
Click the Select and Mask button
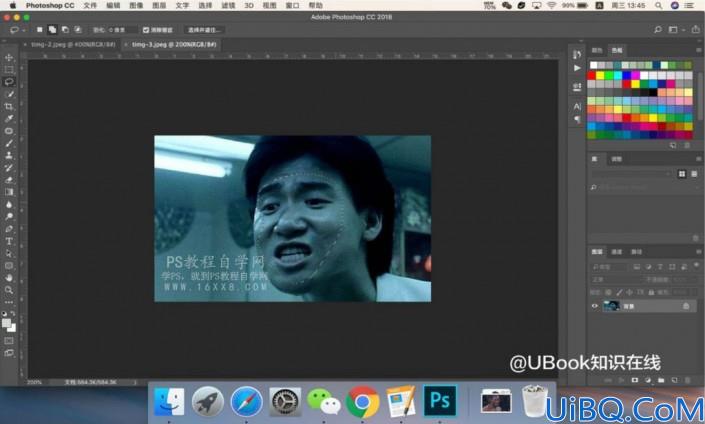(x=204, y=30)
